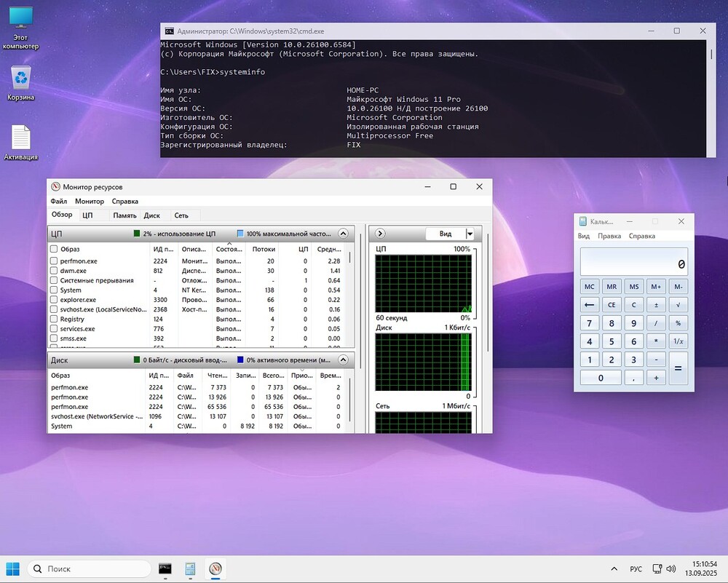Viewport: 728px width, 583px height.
Task: Toggle the Образ select-all header checkbox
Action: pyautogui.click(x=54, y=249)
